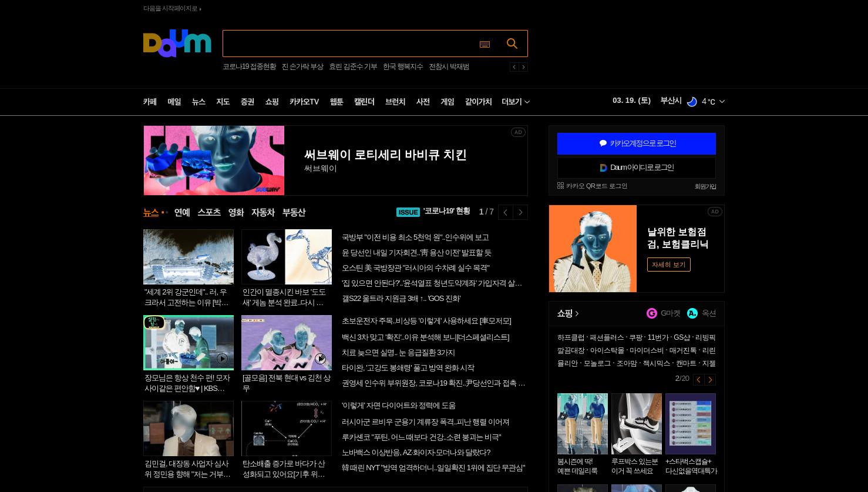Go to previous news page arrow
Image resolution: width=868 pixels, height=492 pixels.
click(506, 212)
